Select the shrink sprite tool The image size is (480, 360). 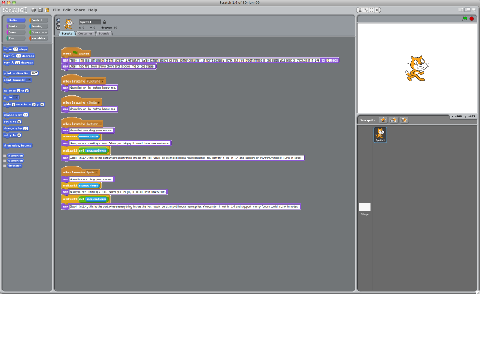378,10
